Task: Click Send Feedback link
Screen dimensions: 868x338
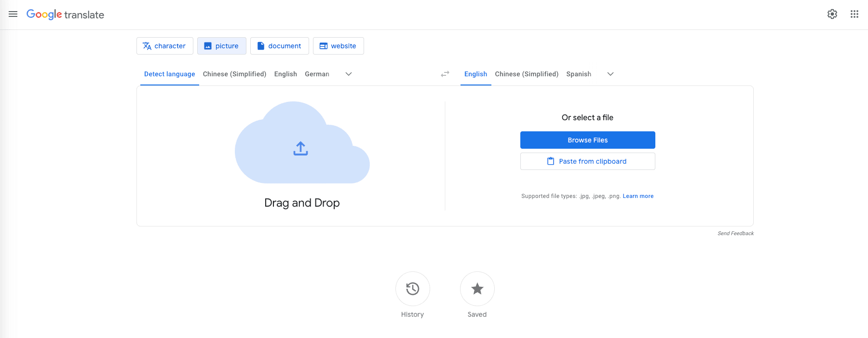Action: click(x=735, y=233)
